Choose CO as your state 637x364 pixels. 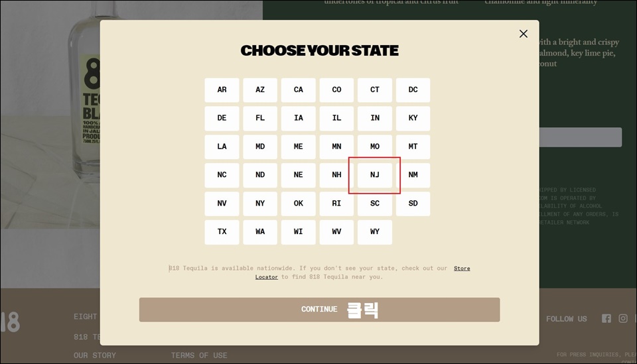pos(336,90)
